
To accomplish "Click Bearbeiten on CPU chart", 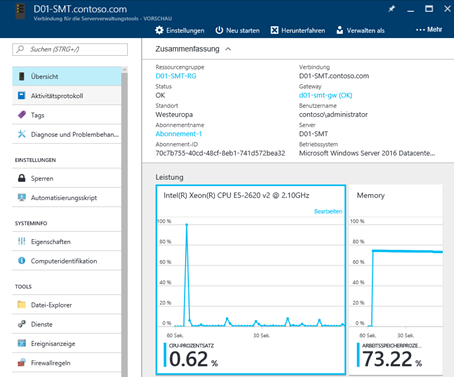I will (328, 211).
